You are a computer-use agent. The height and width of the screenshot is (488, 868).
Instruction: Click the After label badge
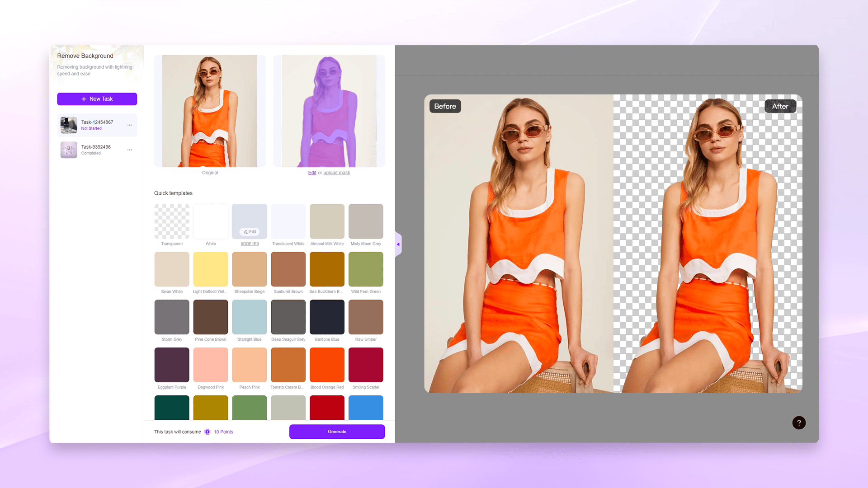coord(780,106)
